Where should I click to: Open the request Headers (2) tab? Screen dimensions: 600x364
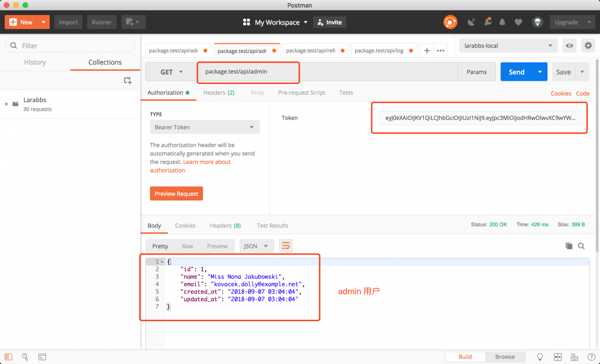point(219,92)
